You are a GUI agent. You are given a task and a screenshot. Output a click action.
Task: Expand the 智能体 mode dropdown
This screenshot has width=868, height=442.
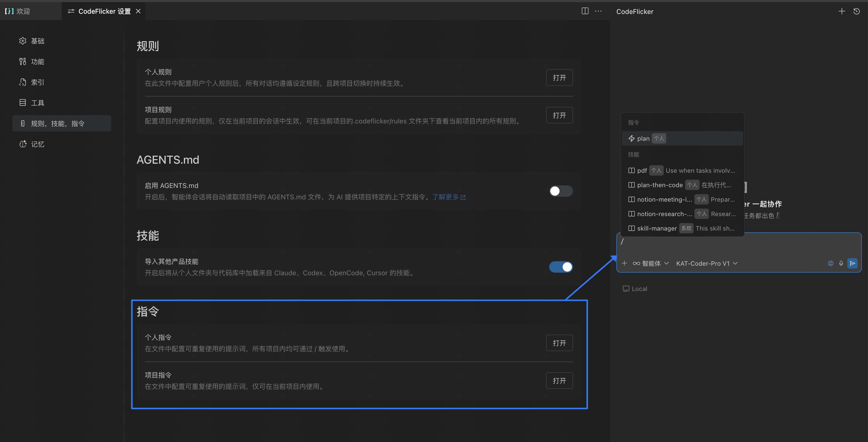pos(651,263)
